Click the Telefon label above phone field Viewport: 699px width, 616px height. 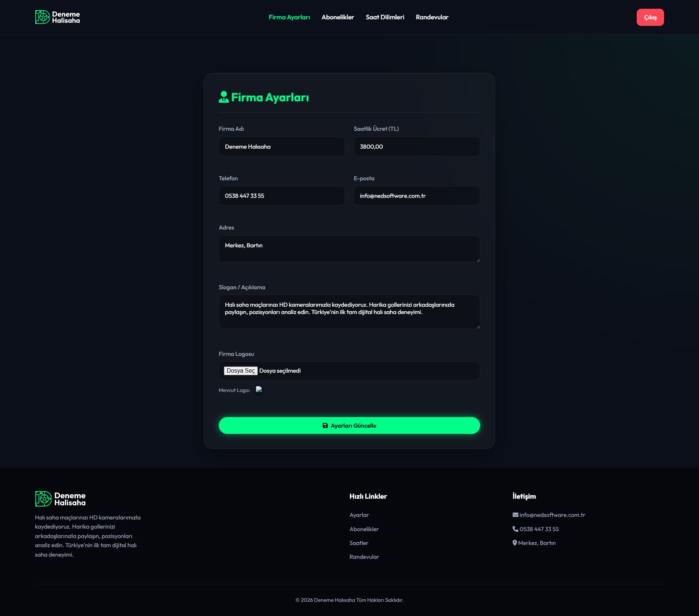(228, 178)
